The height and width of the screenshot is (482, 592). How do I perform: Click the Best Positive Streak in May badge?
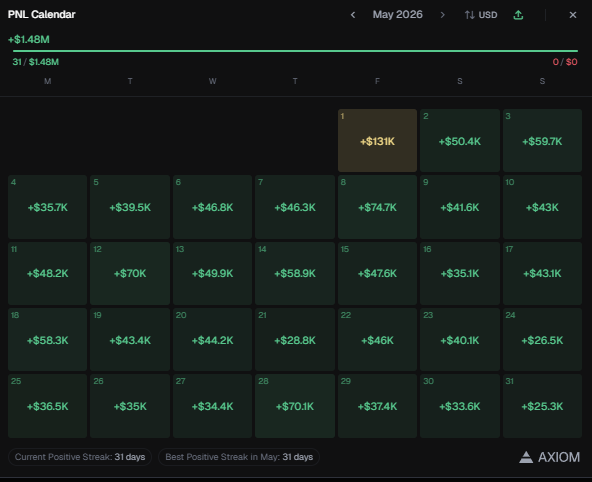(x=239, y=457)
